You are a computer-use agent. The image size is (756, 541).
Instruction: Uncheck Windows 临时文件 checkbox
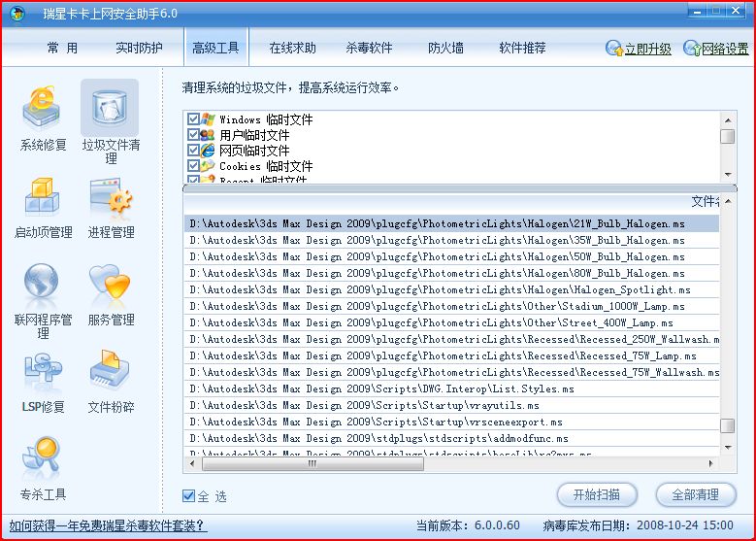pyautogui.click(x=193, y=119)
